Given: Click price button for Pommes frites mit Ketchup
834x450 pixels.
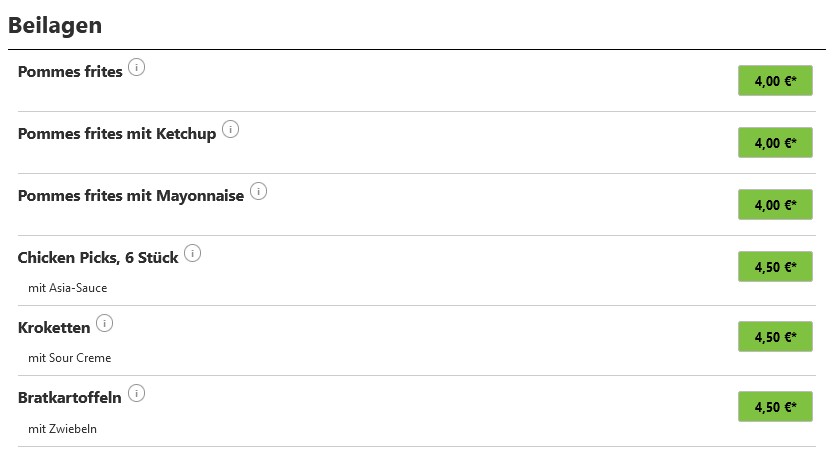Looking at the screenshot, I should tap(775, 143).
